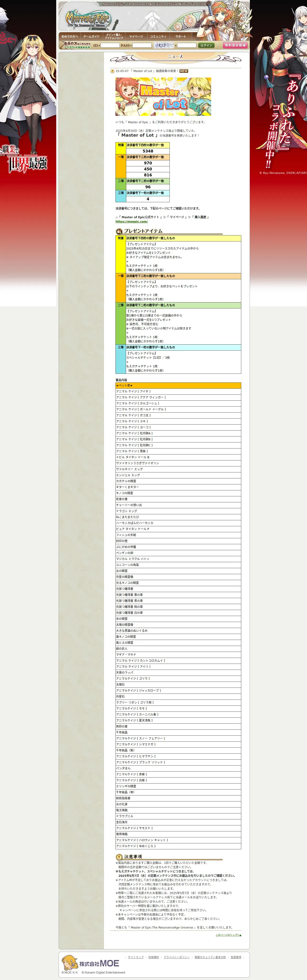Click このページのトップへ link

point(228,935)
